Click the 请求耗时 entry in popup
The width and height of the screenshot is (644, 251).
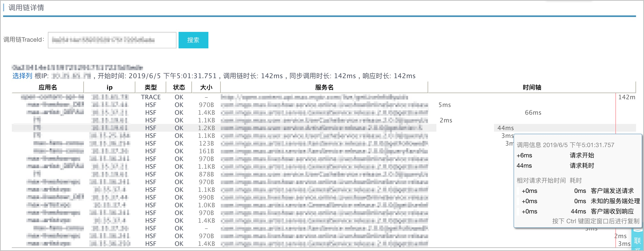[x=582, y=166]
